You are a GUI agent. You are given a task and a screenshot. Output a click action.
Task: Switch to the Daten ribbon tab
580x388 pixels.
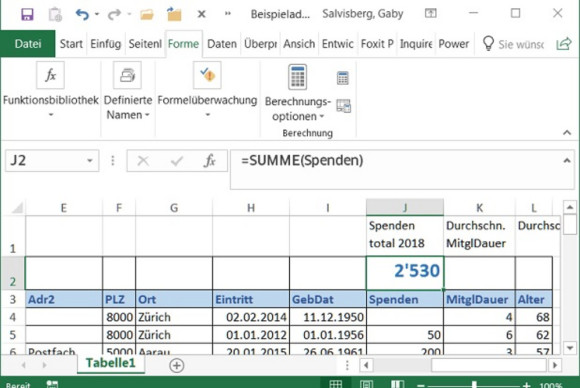pyautogui.click(x=222, y=44)
